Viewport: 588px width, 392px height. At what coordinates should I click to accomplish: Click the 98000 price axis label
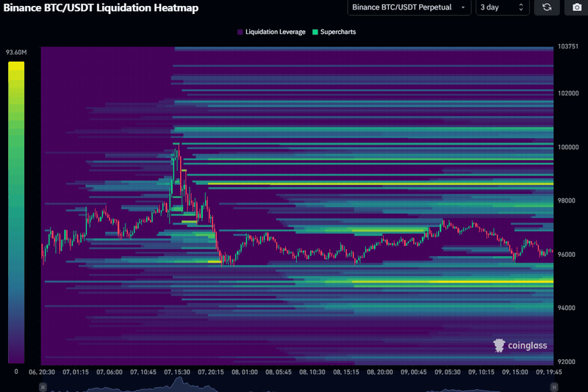tap(566, 200)
